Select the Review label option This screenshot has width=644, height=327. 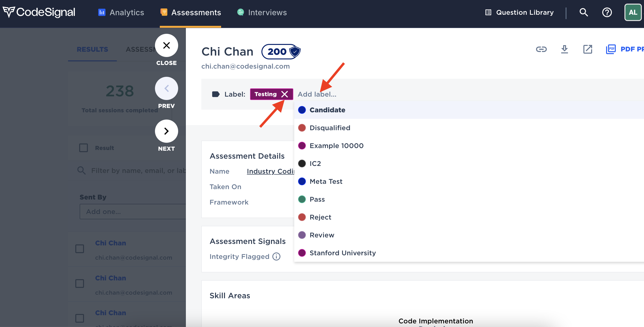pyautogui.click(x=469, y=235)
